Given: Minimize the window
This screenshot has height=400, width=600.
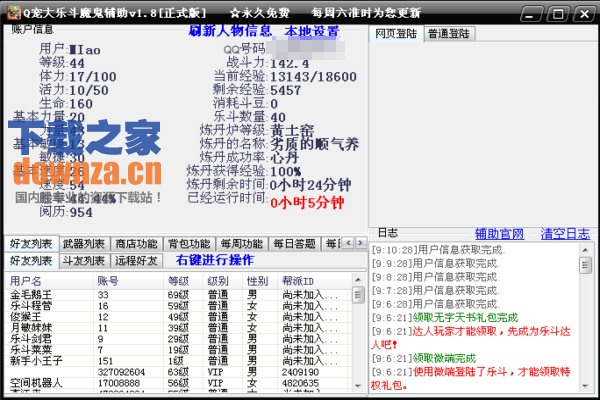Looking at the screenshot, I should 531,15.
